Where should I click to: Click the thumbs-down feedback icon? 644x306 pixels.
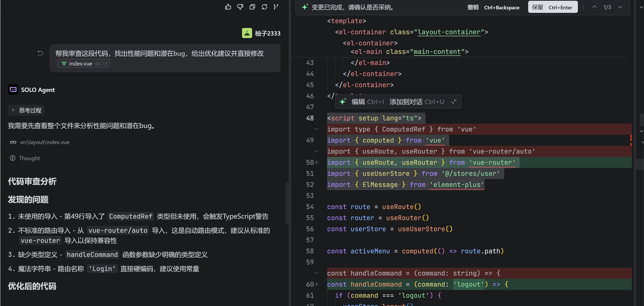click(x=240, y=7)
